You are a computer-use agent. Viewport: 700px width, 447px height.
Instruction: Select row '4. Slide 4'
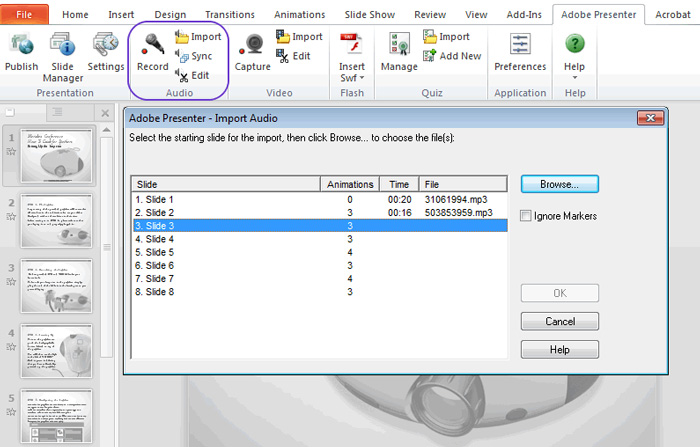[x=320, y=239]
